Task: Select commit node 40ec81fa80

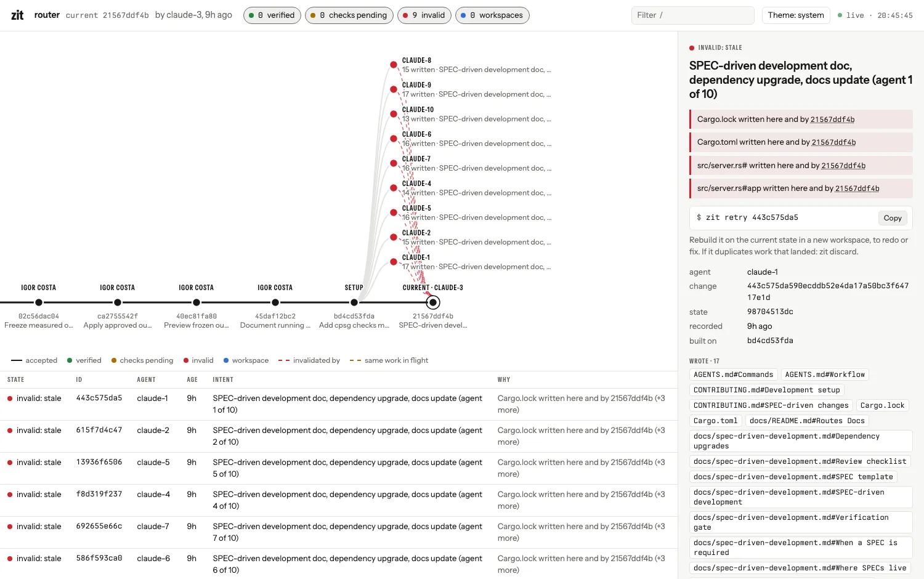Action: point(197,302)
